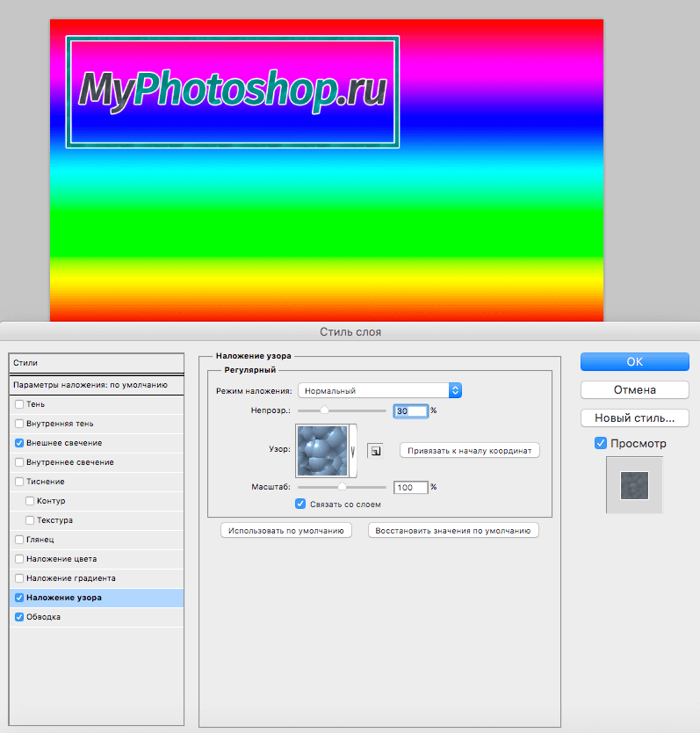Uncheck the Внешнее свечение checkbox
700x733 pixels.
click(19, 443)
